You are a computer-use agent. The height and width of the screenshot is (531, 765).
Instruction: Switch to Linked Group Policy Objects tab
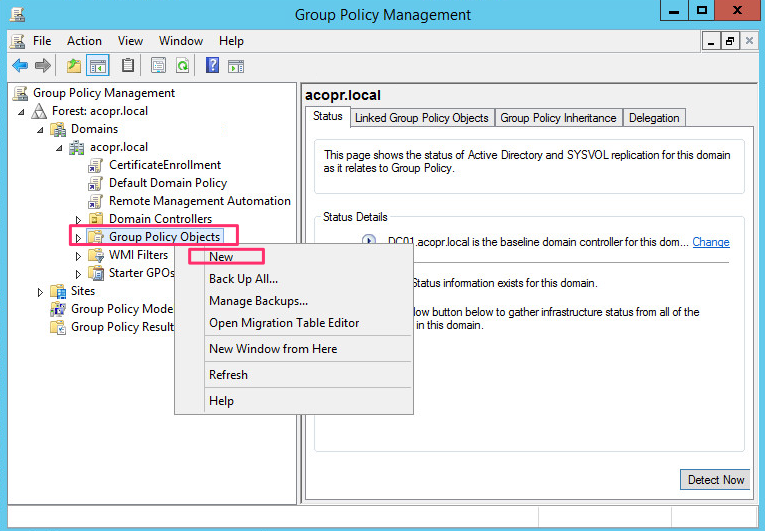422,118
